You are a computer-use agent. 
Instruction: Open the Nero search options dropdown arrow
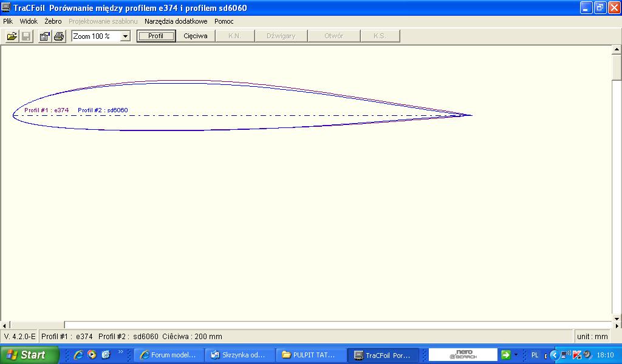click(x=516, y=355)
